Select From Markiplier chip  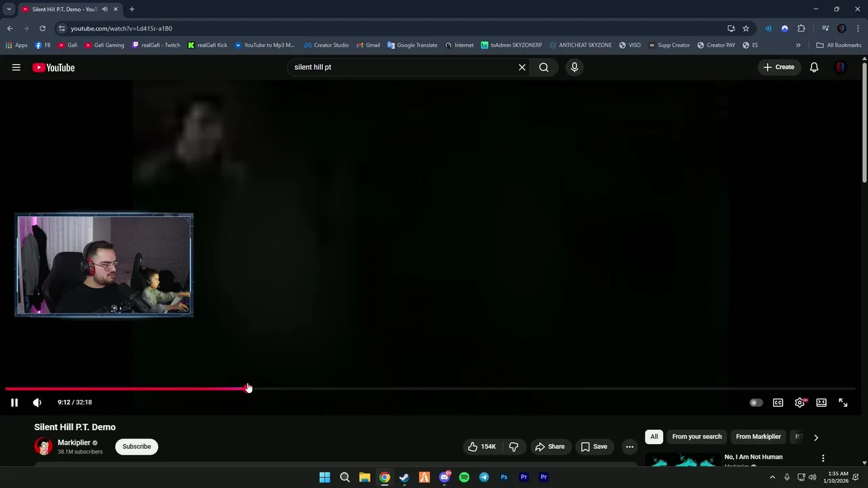(758, 436)
